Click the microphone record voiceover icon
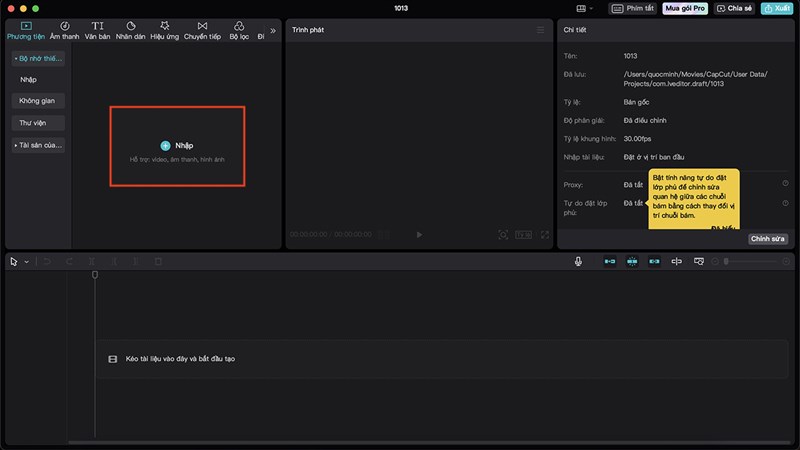This screenshot has height=450, width=800. (x=578, y=261)
